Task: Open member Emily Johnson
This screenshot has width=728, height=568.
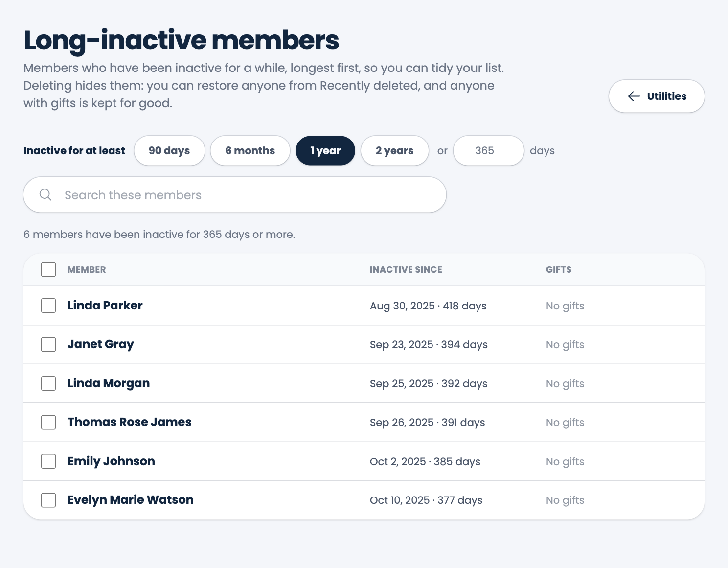Action: (111, 461)
